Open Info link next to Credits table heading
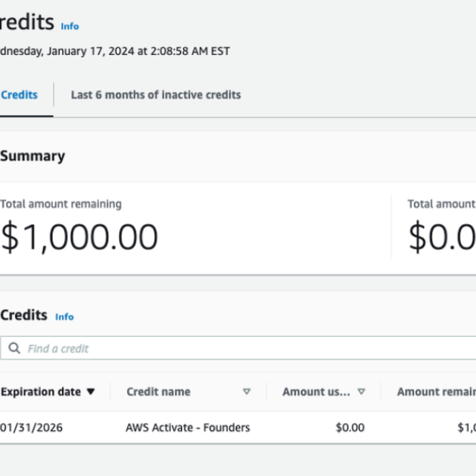 point(65,317)
